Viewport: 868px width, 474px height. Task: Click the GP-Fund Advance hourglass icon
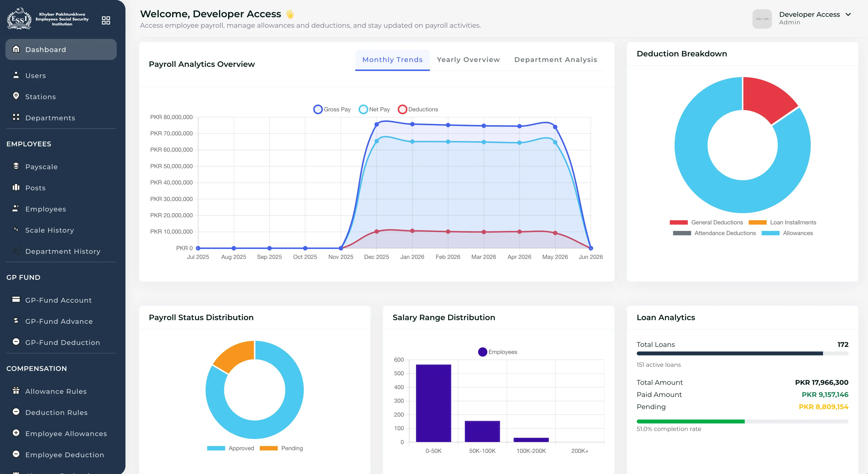(16, 320)
